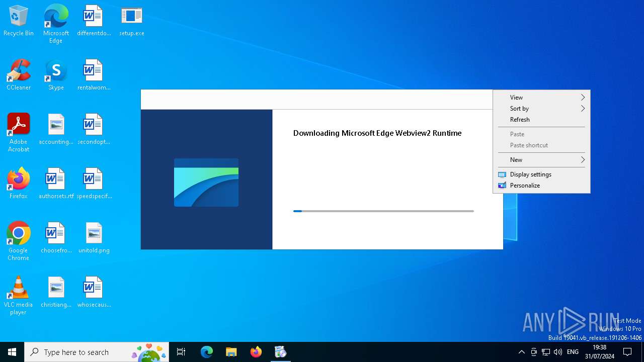Open the Action Center notifications icon
Screen dimensions: 644x362
click(627, 352)
